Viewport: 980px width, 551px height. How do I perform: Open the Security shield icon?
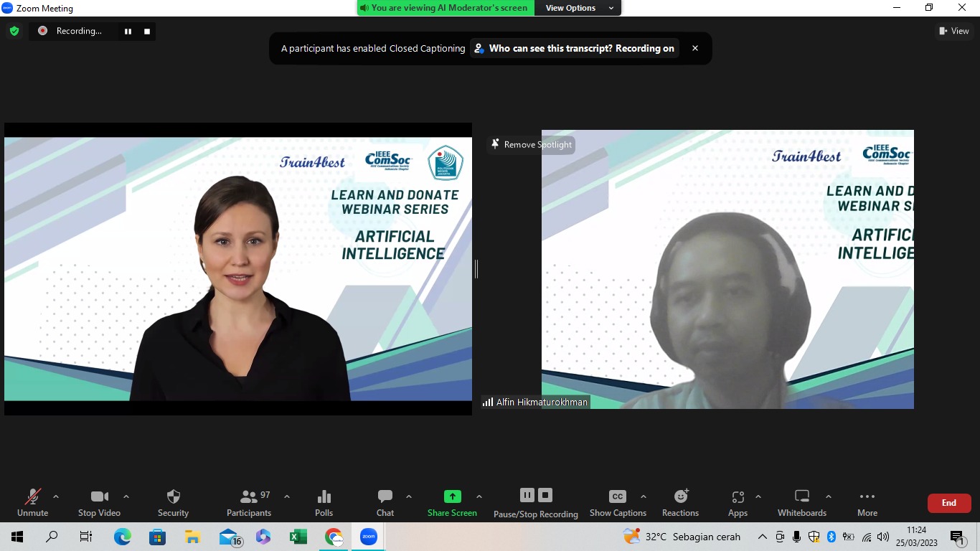click(x=173, y=496)
